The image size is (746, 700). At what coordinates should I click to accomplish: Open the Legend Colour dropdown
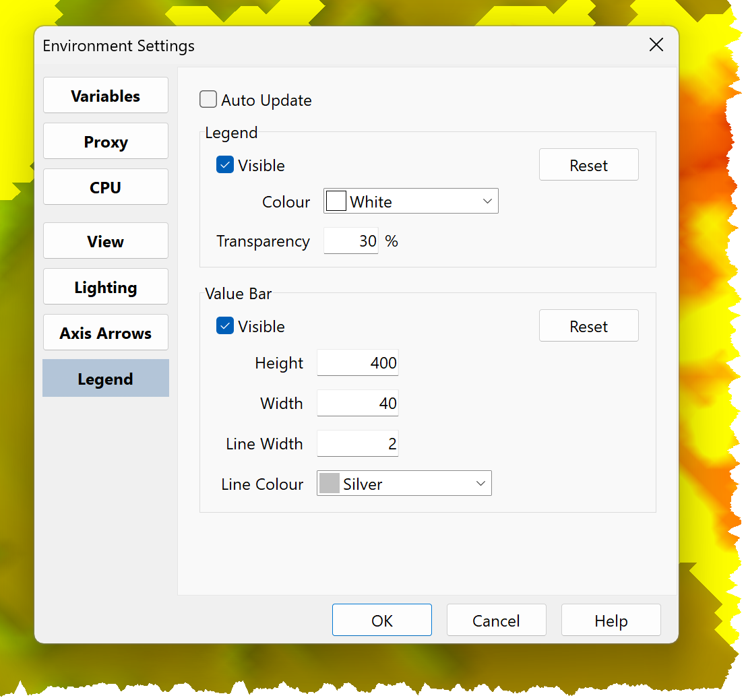tap(411, 201)
